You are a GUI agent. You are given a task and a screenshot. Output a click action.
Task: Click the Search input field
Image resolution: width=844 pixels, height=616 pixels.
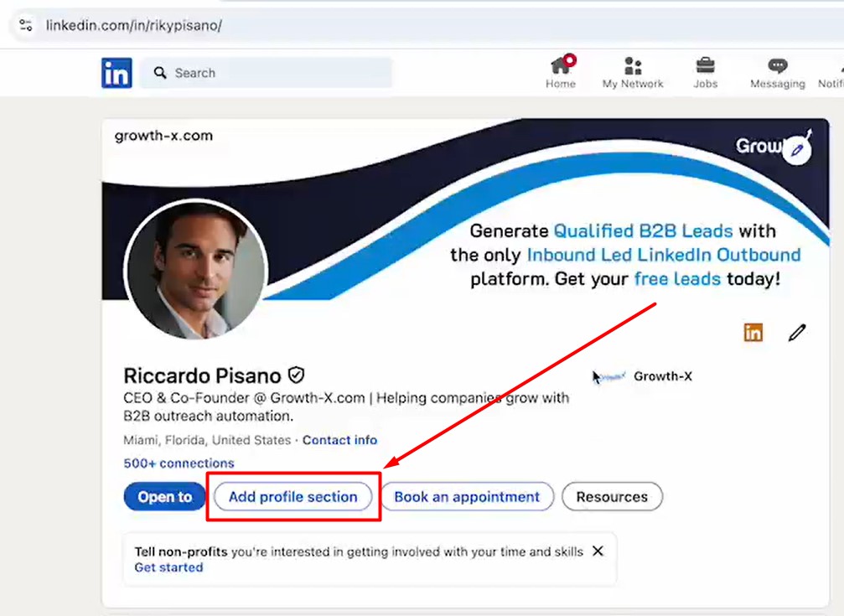coord(266,73)
